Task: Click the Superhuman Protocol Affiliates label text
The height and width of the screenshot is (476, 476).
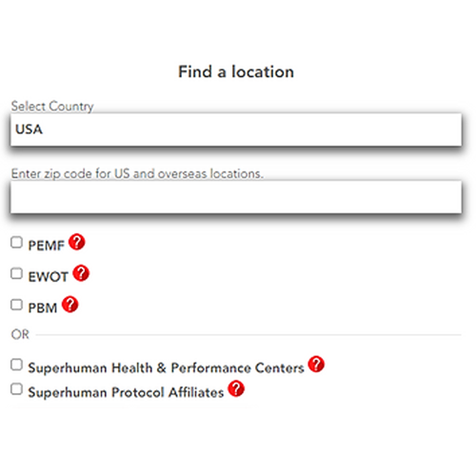Action: (x=126, y=392)
